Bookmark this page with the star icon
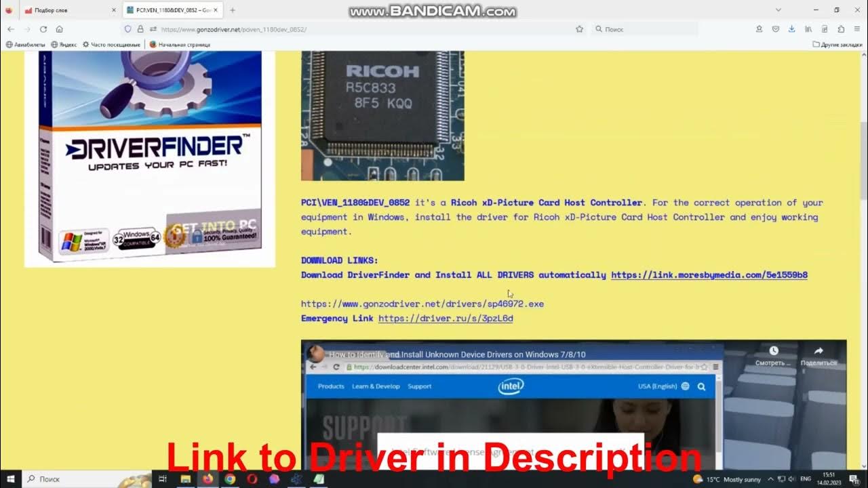Image resolution: width=868 pixels, height=488 pixels. [579, 29]
